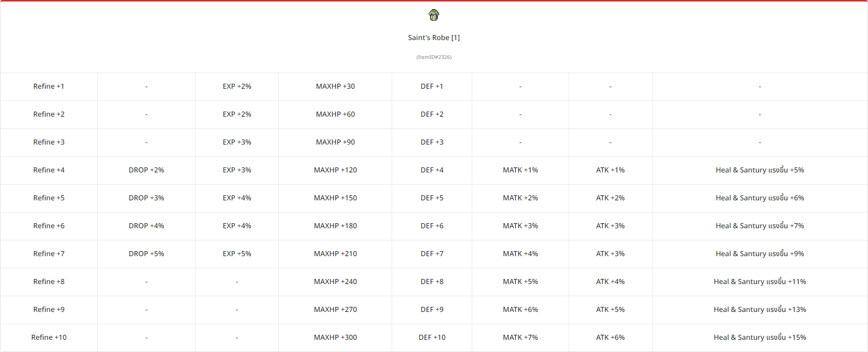The width and height of the screenshot is (868, 352).
Task: Click the MATK +7% cell
Action: [520, 338]
